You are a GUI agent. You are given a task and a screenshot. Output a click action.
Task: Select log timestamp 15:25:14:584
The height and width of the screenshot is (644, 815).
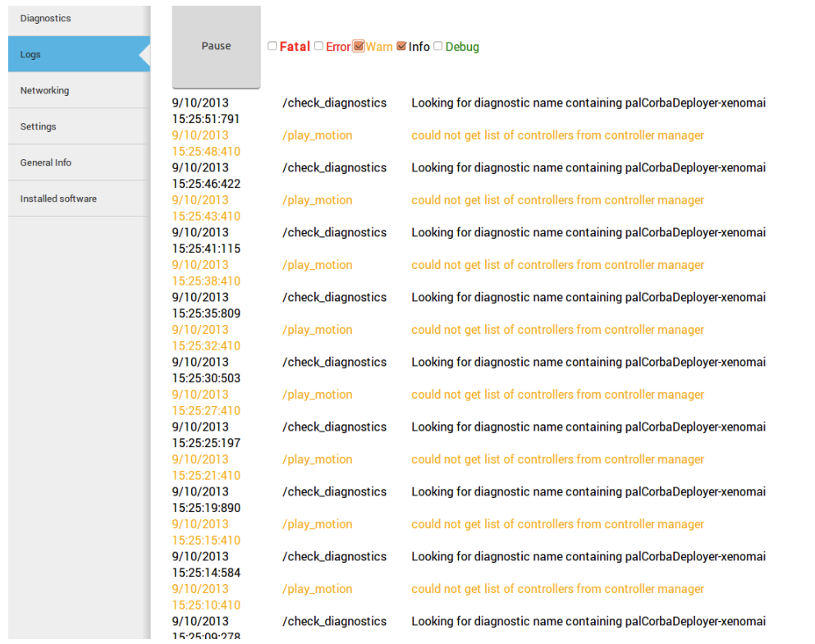[x=206, y=573]
